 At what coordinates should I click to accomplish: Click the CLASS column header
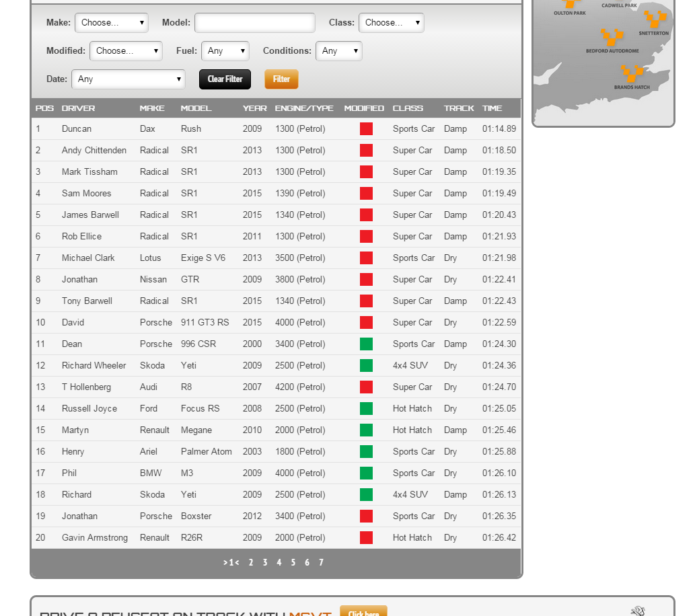coord(408,108)
